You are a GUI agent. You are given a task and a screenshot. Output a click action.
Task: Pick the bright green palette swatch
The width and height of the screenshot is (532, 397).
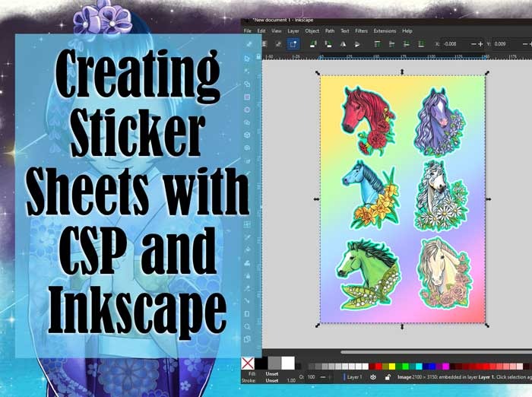coord(405,366)
